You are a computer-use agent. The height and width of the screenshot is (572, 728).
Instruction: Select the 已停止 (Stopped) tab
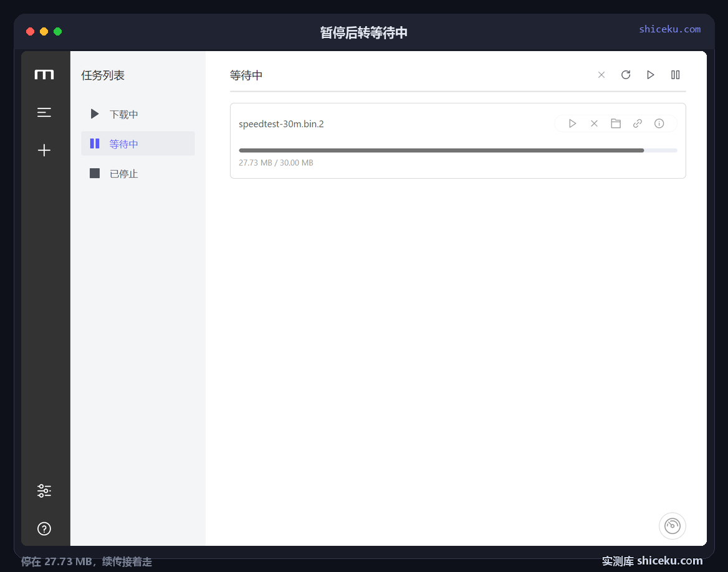pos(138,174)
